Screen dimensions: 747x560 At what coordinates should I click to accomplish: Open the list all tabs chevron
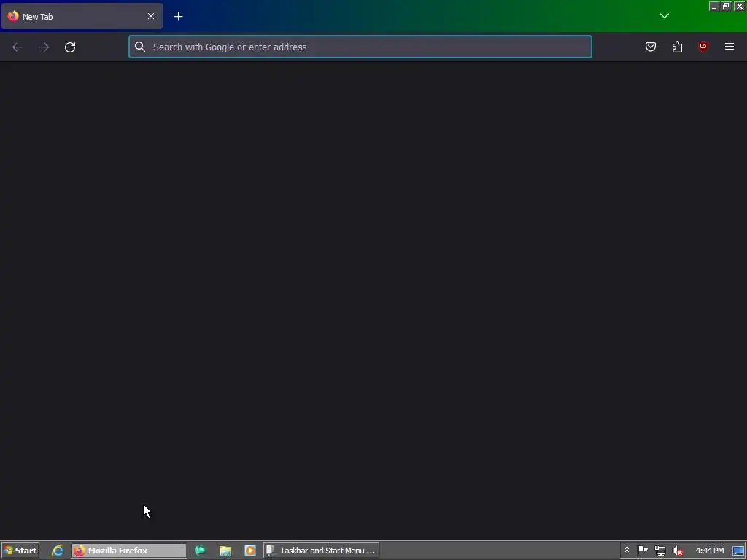pyautogui.click(x=664, y=16)
